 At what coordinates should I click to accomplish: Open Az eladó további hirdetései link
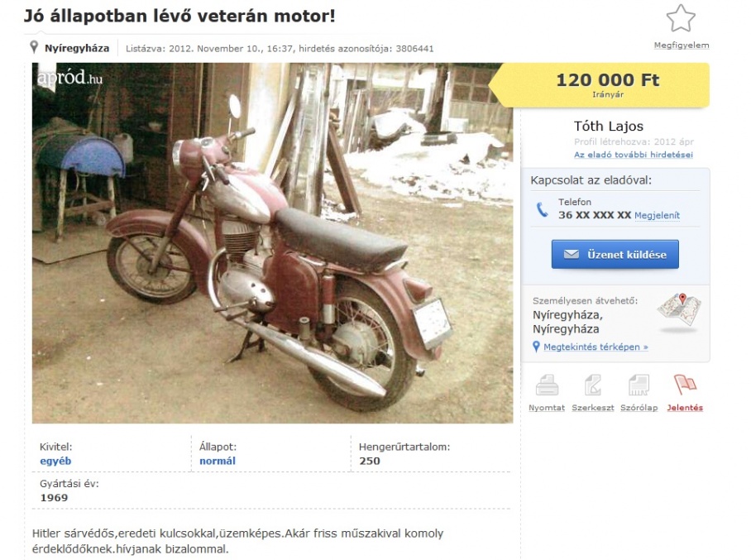tap(634, 155)
